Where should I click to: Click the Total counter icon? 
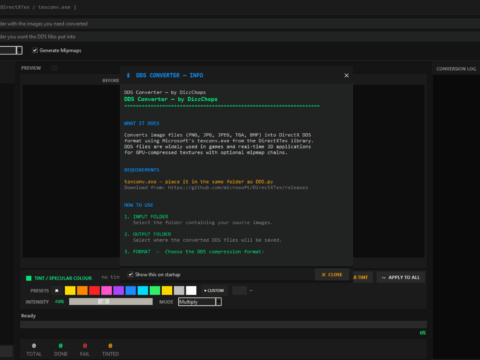[34, 346]
